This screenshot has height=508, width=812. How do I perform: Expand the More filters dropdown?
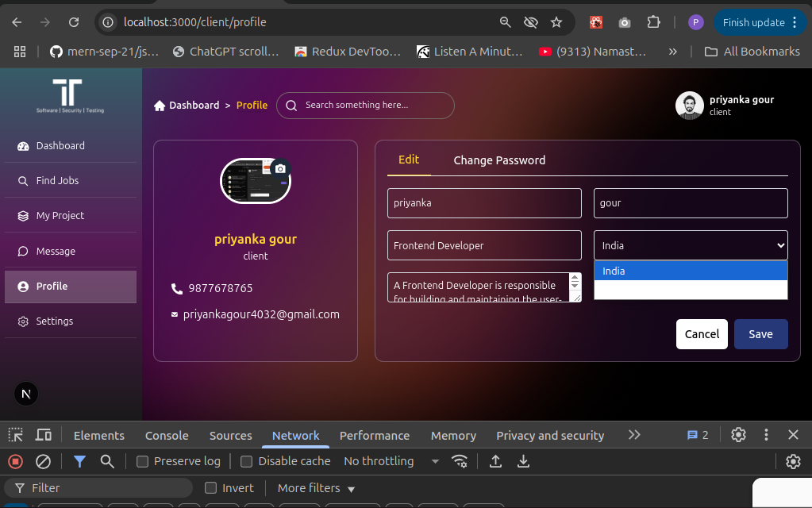(316, 488)
